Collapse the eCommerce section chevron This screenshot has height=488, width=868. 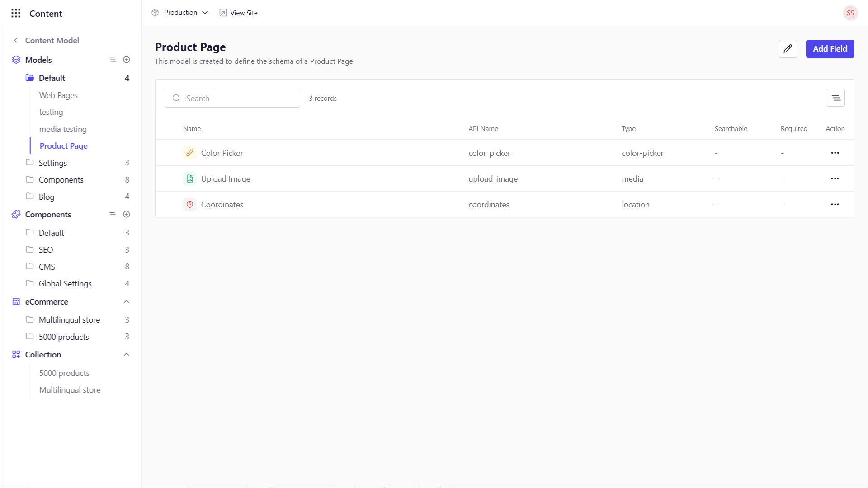(x=127, y=301)
